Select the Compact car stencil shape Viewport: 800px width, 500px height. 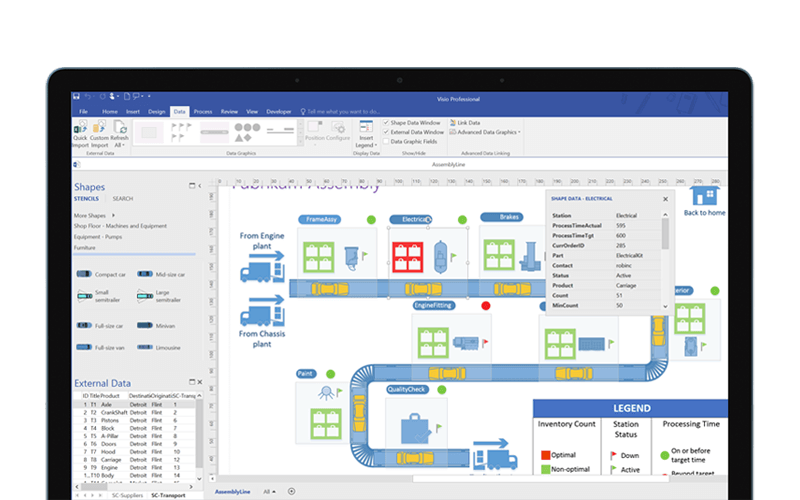click(85, 274)
